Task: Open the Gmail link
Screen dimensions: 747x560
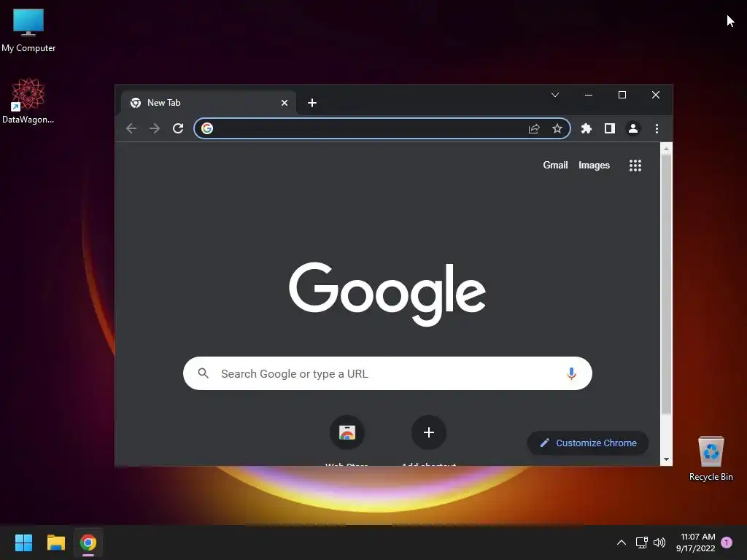Action: tap(555, 166)
